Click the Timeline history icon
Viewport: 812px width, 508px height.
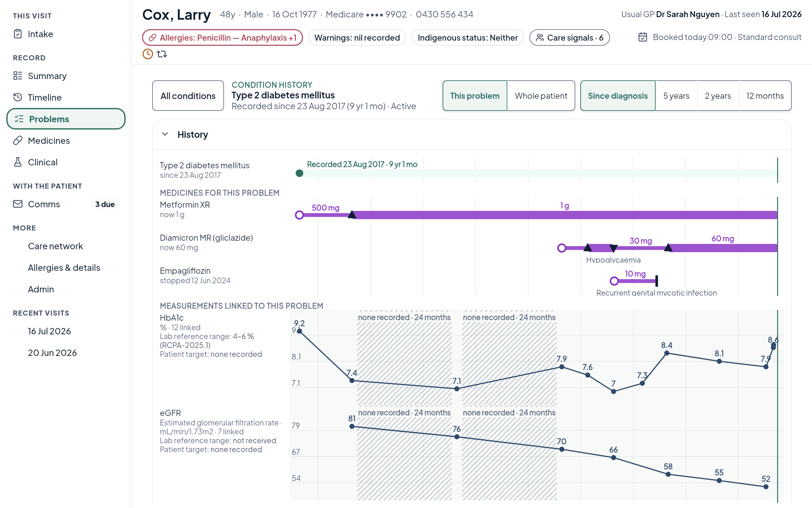[x=18, y=97]
